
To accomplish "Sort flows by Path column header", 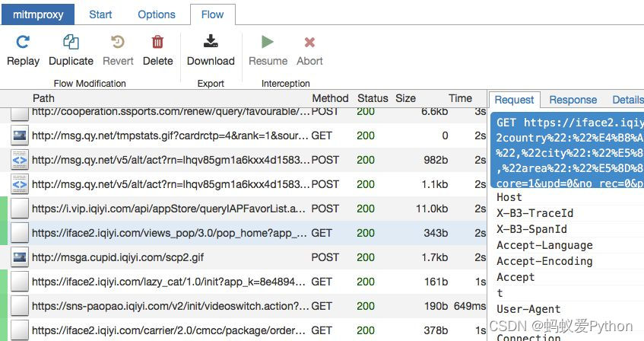I will coord(43,98).
